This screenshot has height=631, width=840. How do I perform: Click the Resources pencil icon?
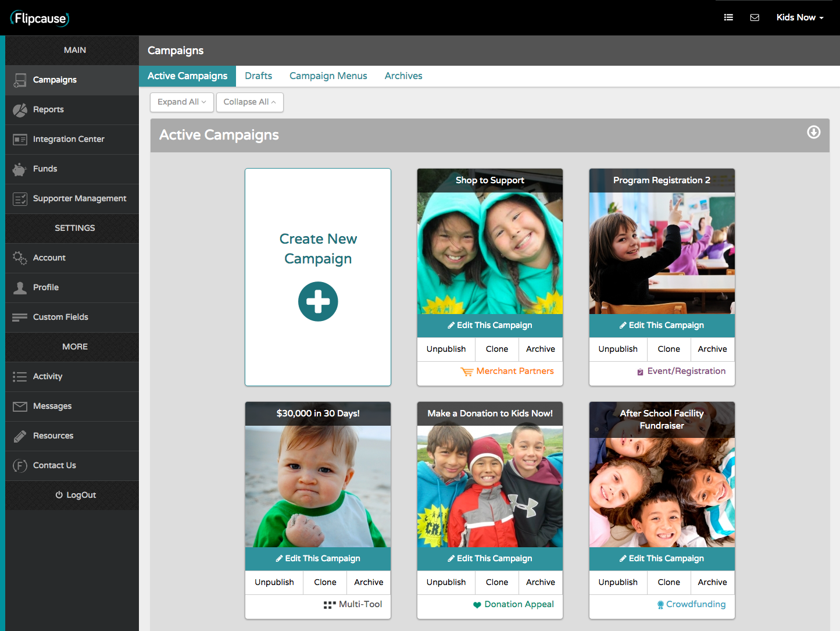pyautogui.click(x=19, y=436)
